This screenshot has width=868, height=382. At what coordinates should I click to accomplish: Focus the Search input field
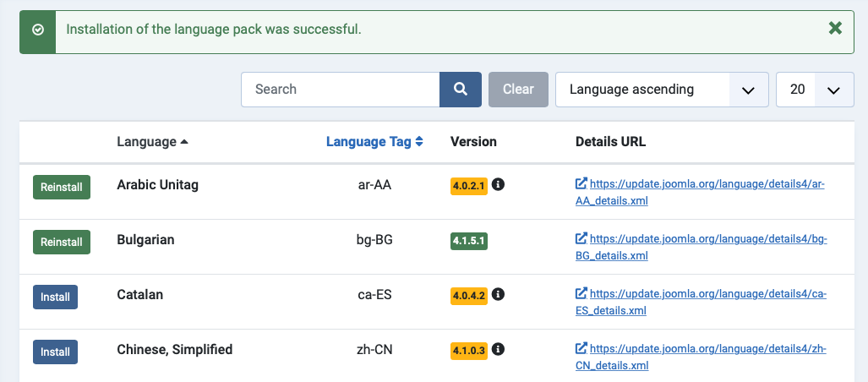point(341,89)
